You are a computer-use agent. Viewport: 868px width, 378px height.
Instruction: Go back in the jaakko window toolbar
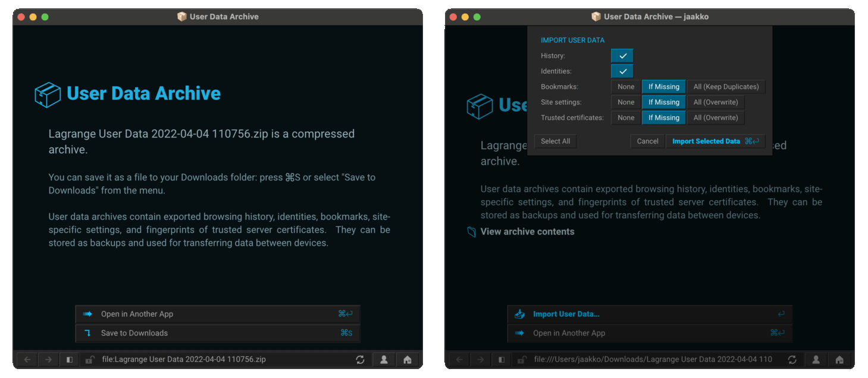click(459, 360)
